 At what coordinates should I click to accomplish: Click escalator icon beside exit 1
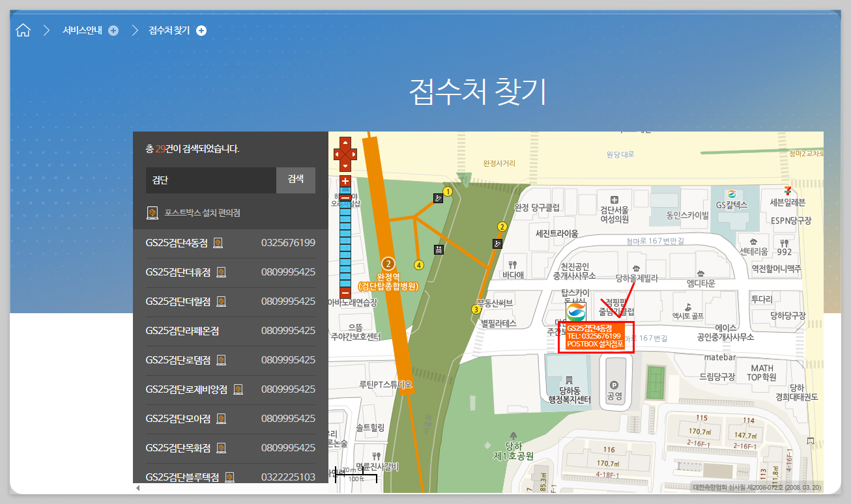[439, 198]
